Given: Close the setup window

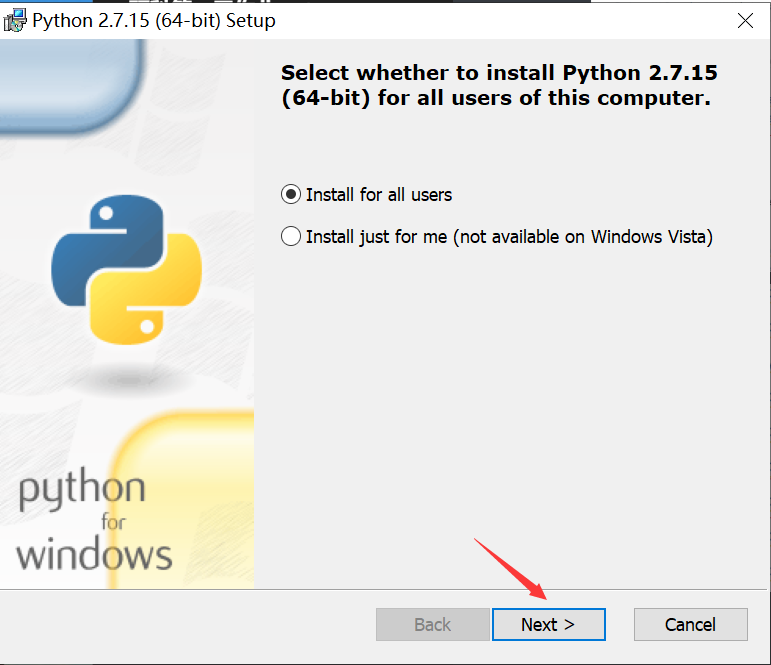Looking at the screenshot, I should pyautogui.click(x=745, y=20).
